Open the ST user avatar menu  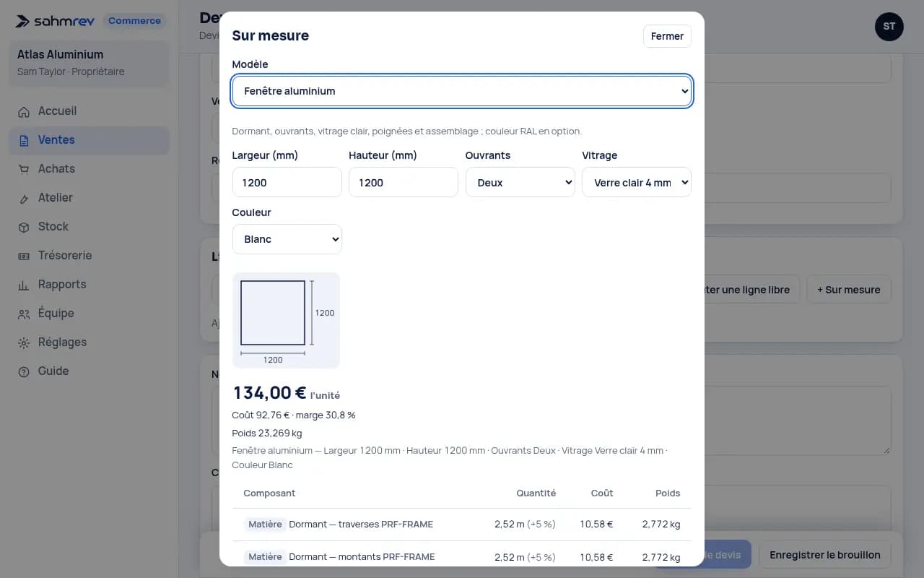click(x=889, y=27)
